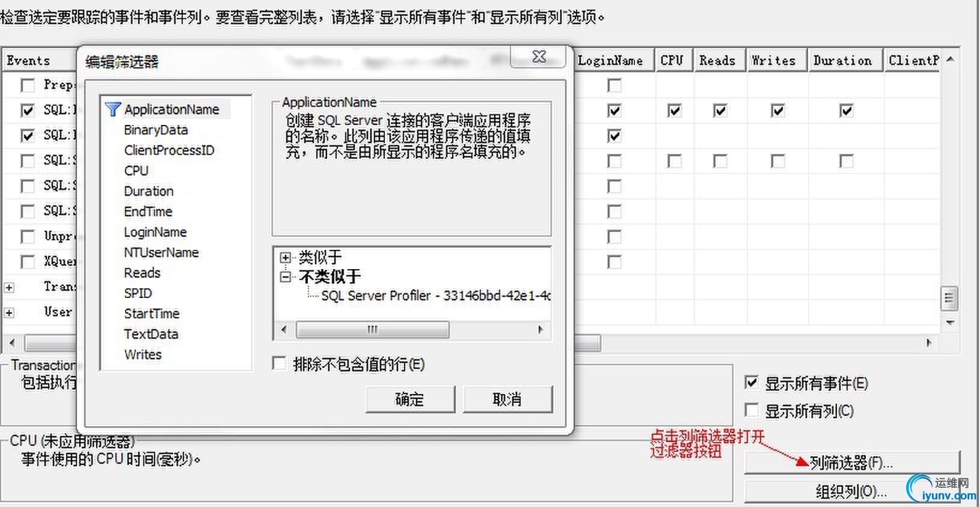Viewport: 980px width, 507px height.
Task: Click the funnel icon beside ApplicationName
Action: click(112, 109)
